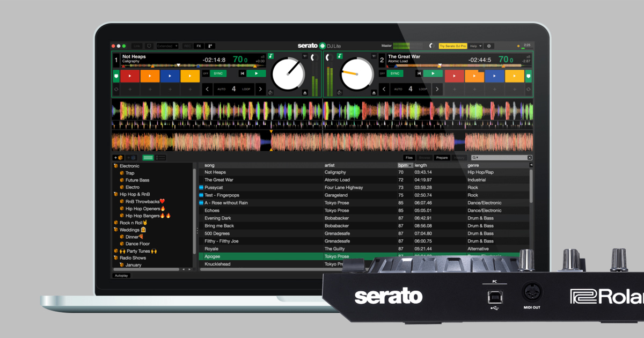The width and height of the screenshot is (644, 338).
Task: Increase auto loop length on deck 1
Action: pos(261,89)
